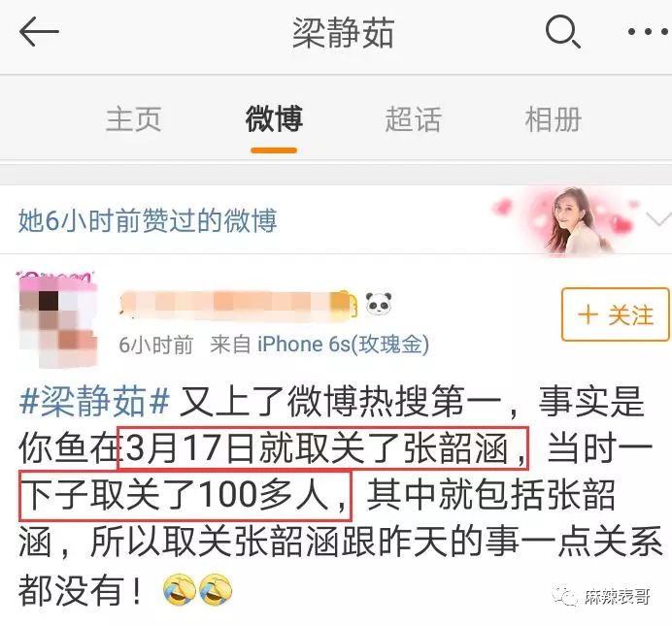Open the 超话 tab
The height and width of the screenshot is (626, 672).
click(x=413, y=119)
